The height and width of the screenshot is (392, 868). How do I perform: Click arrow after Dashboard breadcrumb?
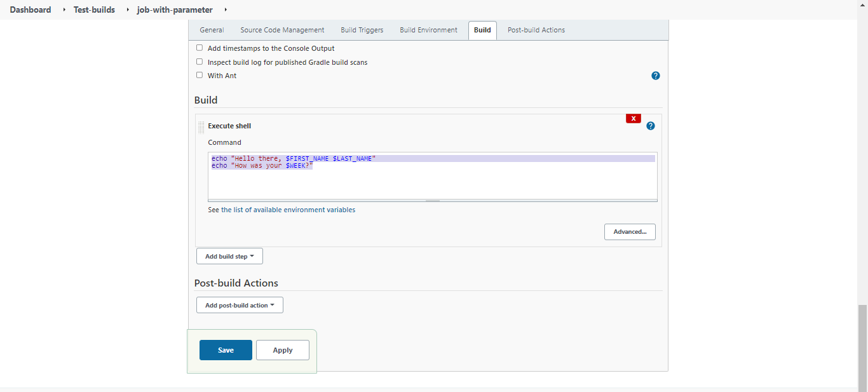[x=64, y=10]
